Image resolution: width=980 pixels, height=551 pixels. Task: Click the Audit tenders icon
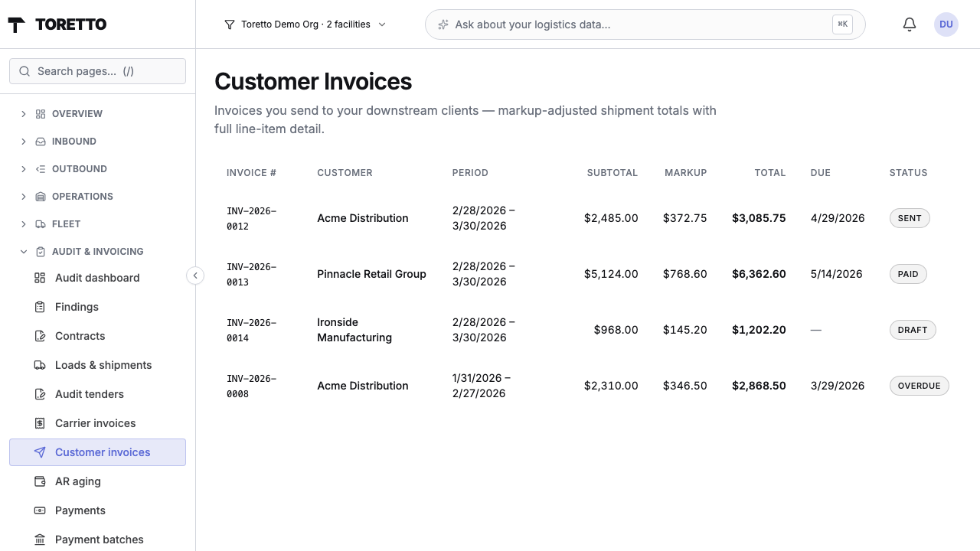coord(40,394)
